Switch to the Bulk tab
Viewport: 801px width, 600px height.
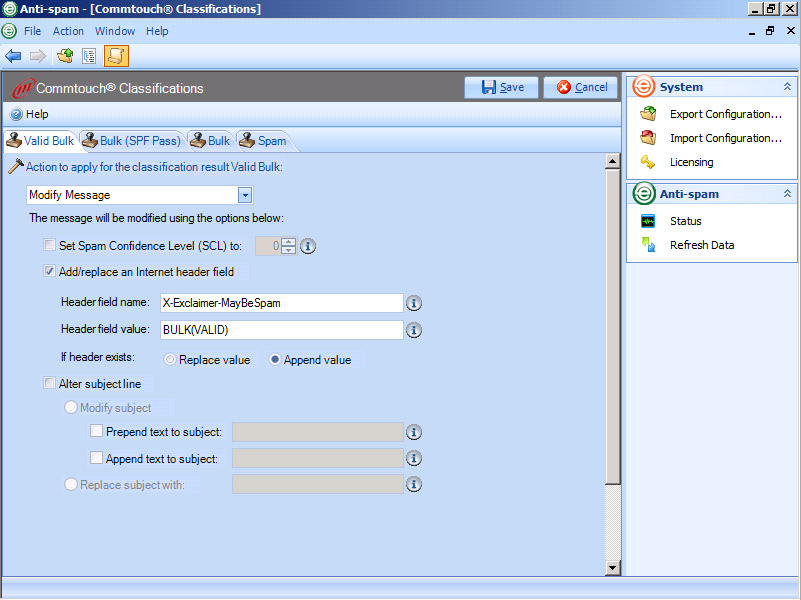click(210, 140)
